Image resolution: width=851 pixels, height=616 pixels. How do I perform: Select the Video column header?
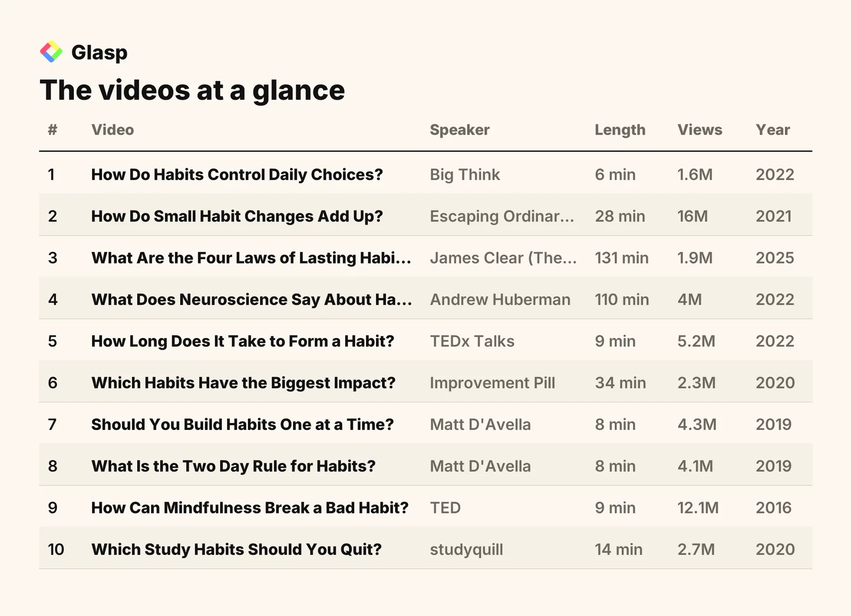click(113, 130)
